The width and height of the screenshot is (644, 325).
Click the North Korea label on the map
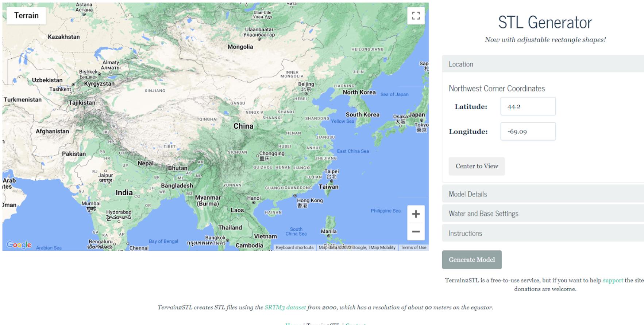(x=359, y=93)
